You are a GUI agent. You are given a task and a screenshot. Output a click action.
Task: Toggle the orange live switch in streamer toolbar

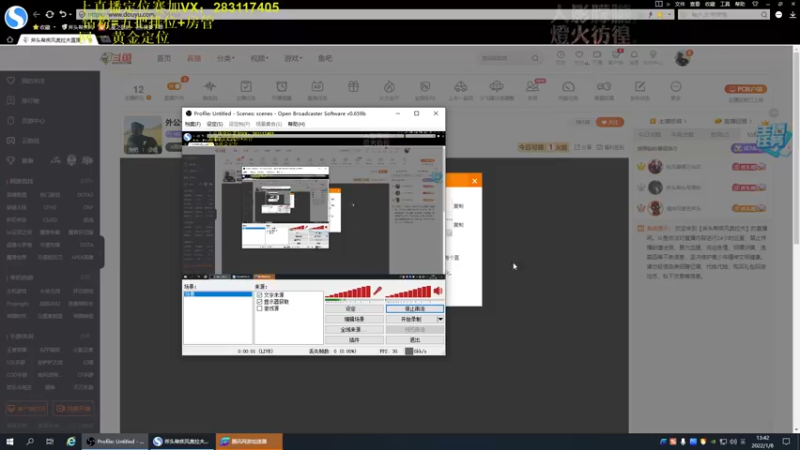(174, 86)
